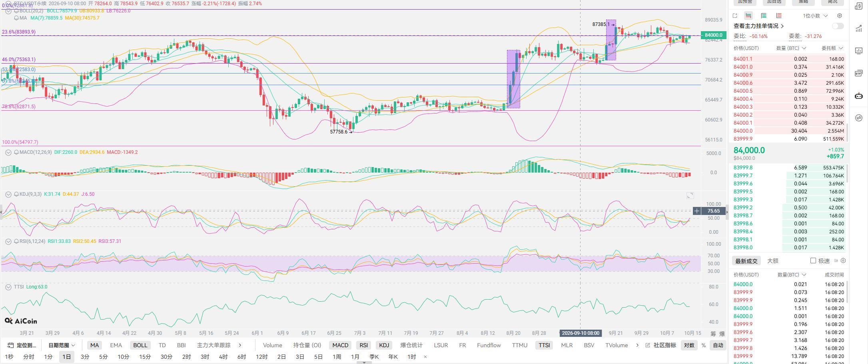Open order book settings gear icon

840,16
